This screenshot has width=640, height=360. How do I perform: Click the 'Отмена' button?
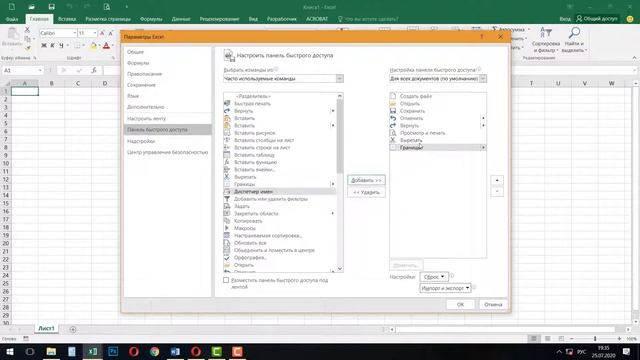pos(493,304)
